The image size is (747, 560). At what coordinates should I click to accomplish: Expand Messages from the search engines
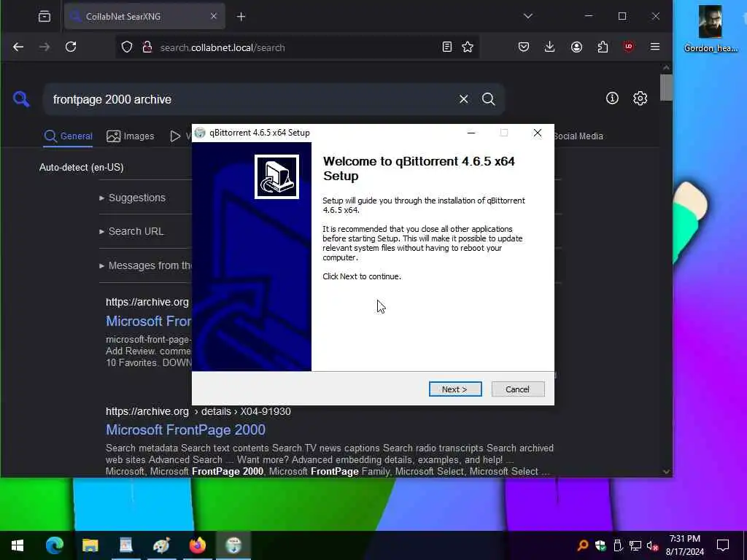pyautogui.click(x=145, y=265)
